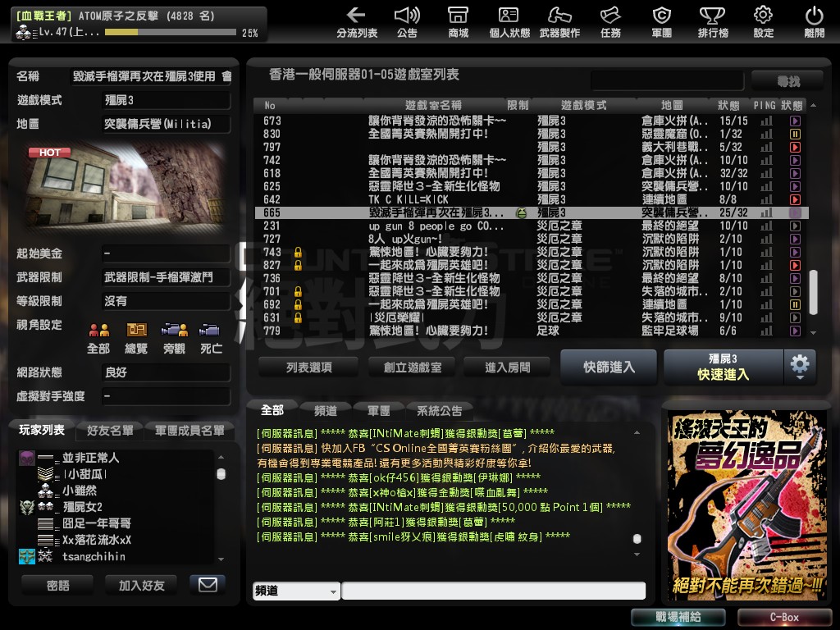The image size is (840, 630).
Task: Open the 個人狀態 personal status icon
Action: 509,22
